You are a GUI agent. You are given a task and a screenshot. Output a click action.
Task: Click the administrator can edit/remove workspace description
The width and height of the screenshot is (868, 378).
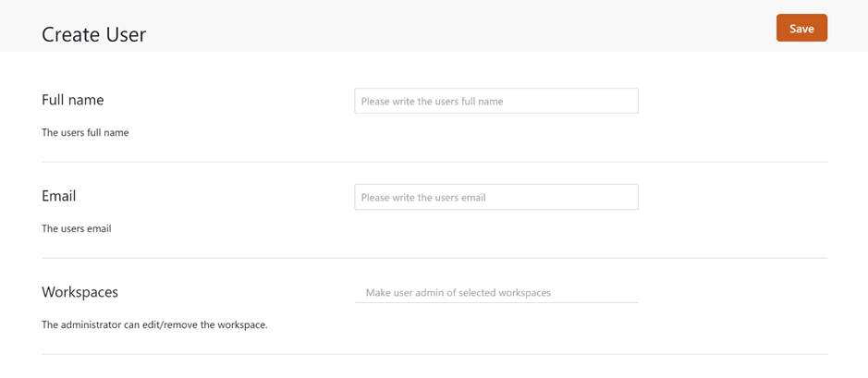155,325
